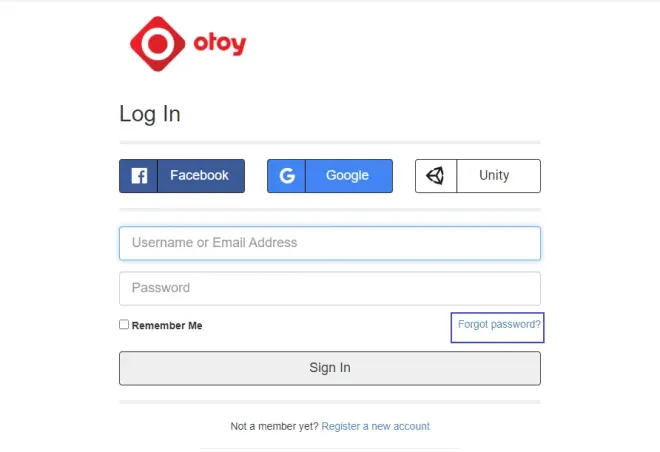Screen dimensions: 660x452
Task: Click the divider line below Log In heading
Action: pos(330,143)
